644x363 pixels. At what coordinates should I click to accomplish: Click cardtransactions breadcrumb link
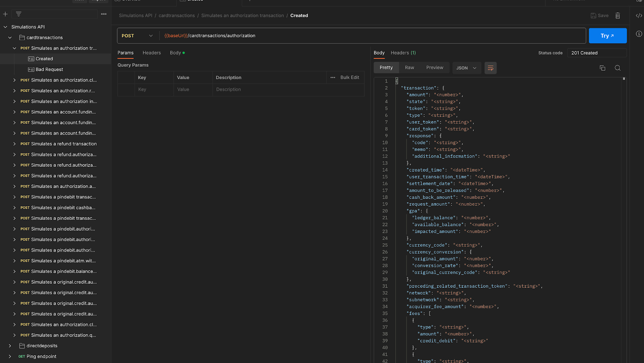tap(177, 16)
